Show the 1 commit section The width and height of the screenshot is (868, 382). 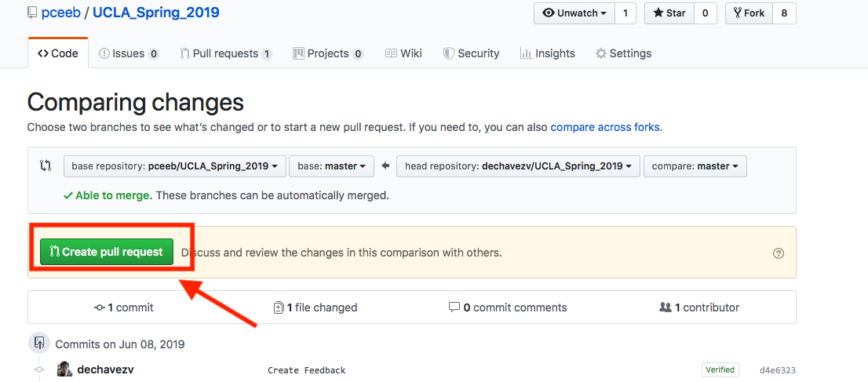tap(123, 307)
